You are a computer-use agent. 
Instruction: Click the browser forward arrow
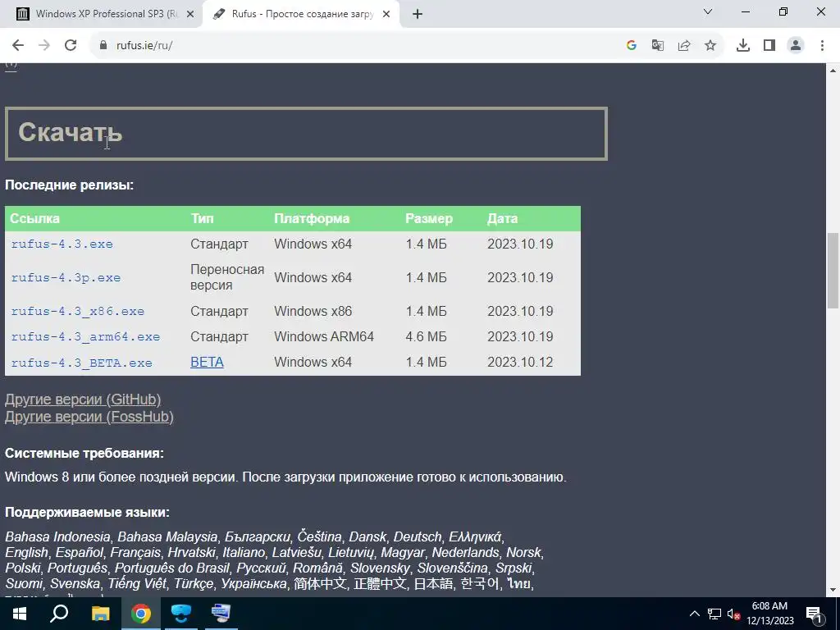point(44,45)
